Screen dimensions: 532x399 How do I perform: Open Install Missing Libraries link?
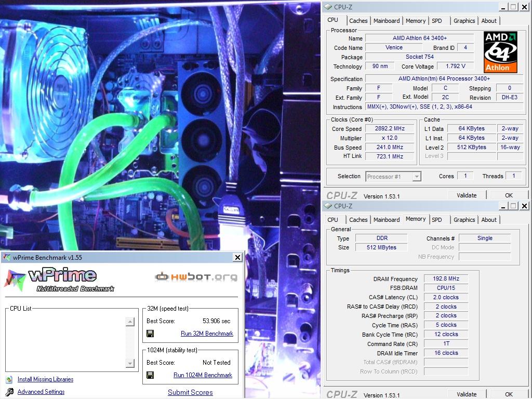[x=46, y=379]
